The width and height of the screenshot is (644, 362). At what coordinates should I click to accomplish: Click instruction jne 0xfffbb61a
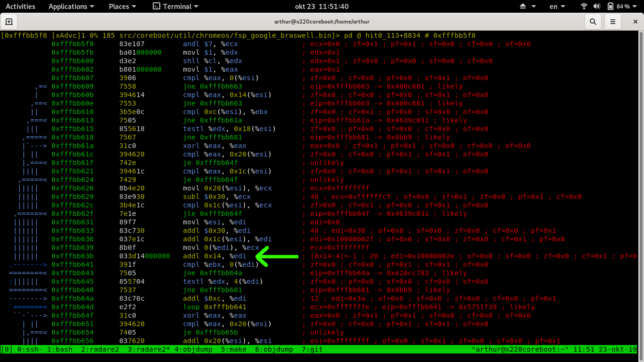(x=213, y=120)
